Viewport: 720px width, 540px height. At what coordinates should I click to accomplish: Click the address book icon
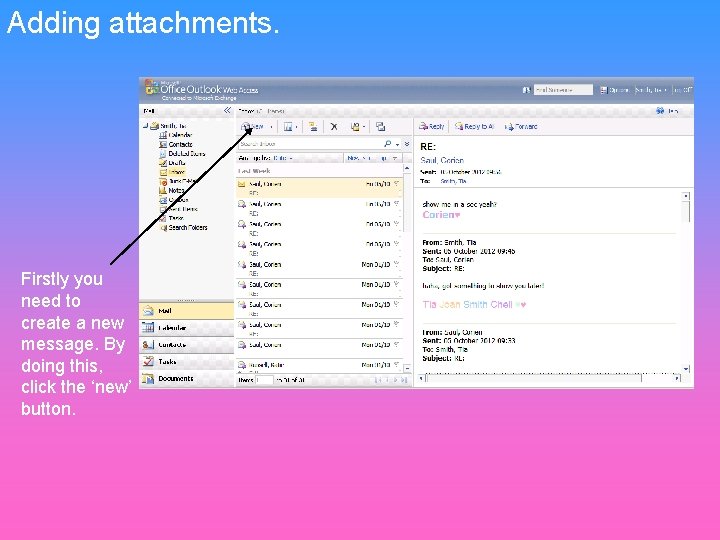(x=526, y=90)
